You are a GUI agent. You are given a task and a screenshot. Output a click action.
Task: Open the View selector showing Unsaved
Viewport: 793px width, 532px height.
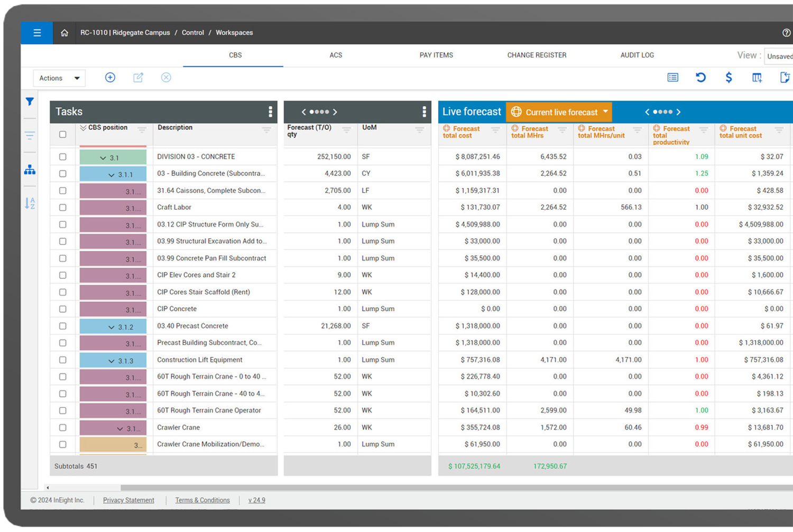[779, 56]
